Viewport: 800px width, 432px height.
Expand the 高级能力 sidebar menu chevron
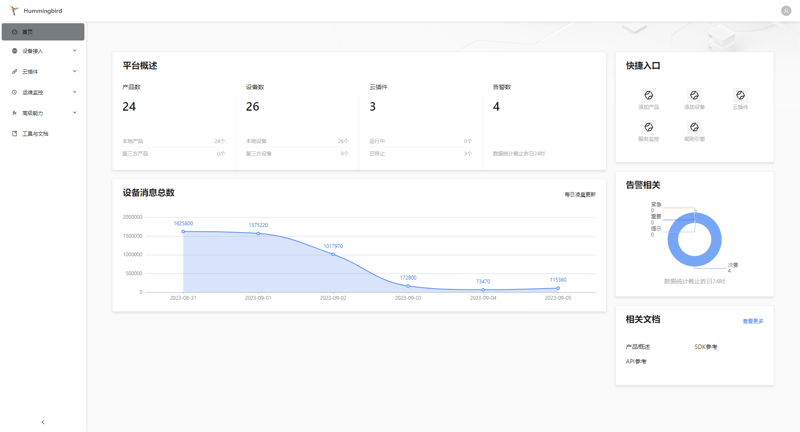click(74, 113)
